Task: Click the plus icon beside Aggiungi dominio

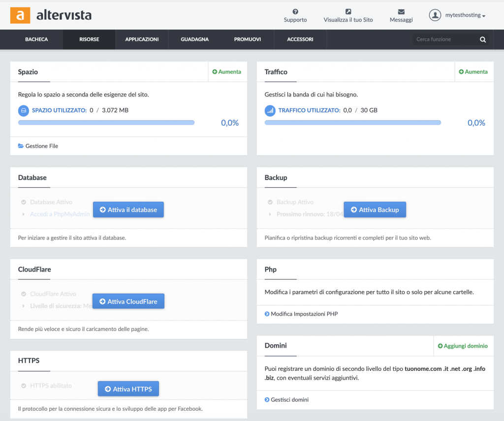Action: pos(440,346)
